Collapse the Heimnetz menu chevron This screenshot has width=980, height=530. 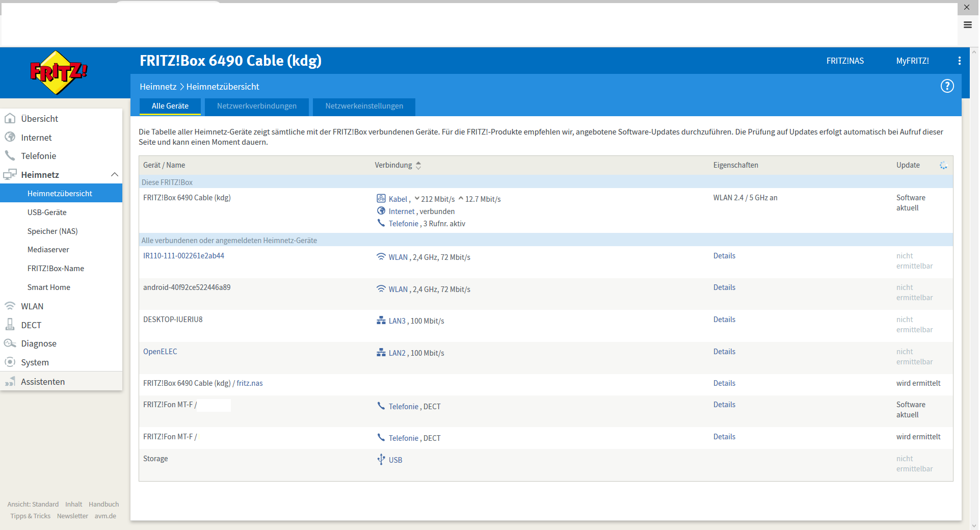click(114, 174)
